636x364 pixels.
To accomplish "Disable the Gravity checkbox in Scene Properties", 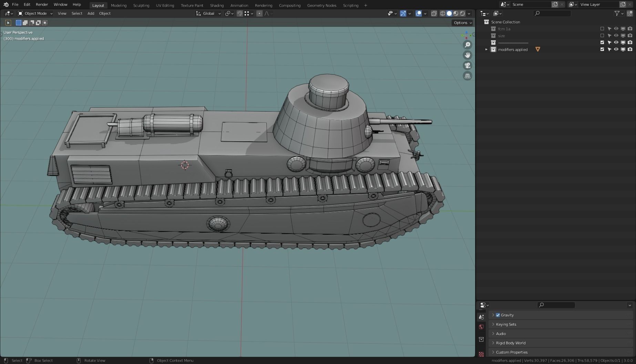I will coord(497,315).
